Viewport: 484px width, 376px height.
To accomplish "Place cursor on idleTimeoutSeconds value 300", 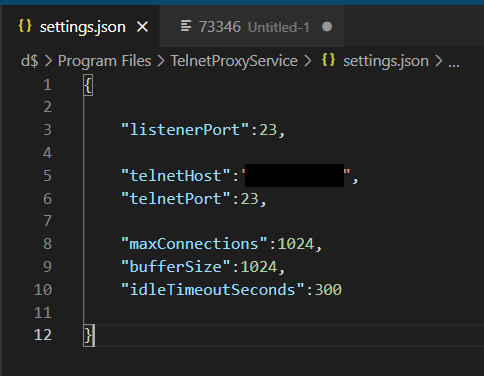I will (x=328, y=290).
